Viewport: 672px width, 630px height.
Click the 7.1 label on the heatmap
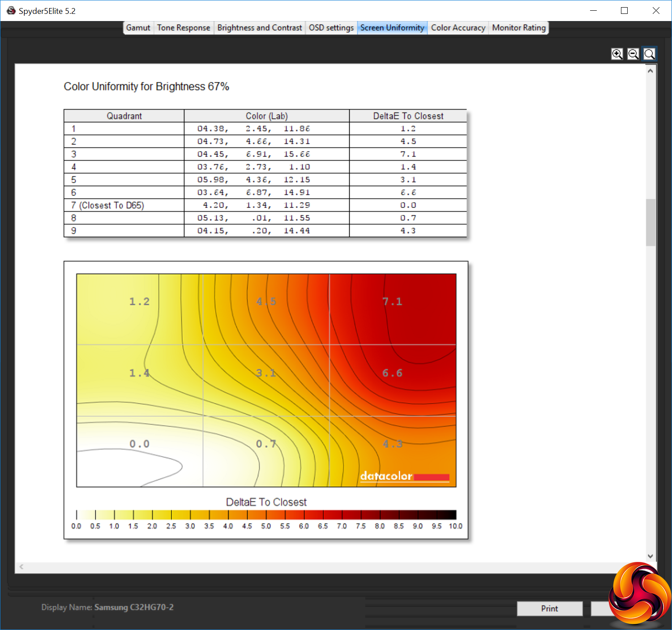pyautogui.click(x=393, y=302)
